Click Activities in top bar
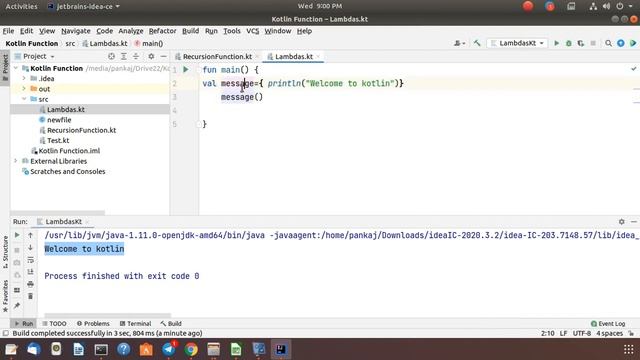640x360 pixels. pyautogui.click(x=21, y=6)
